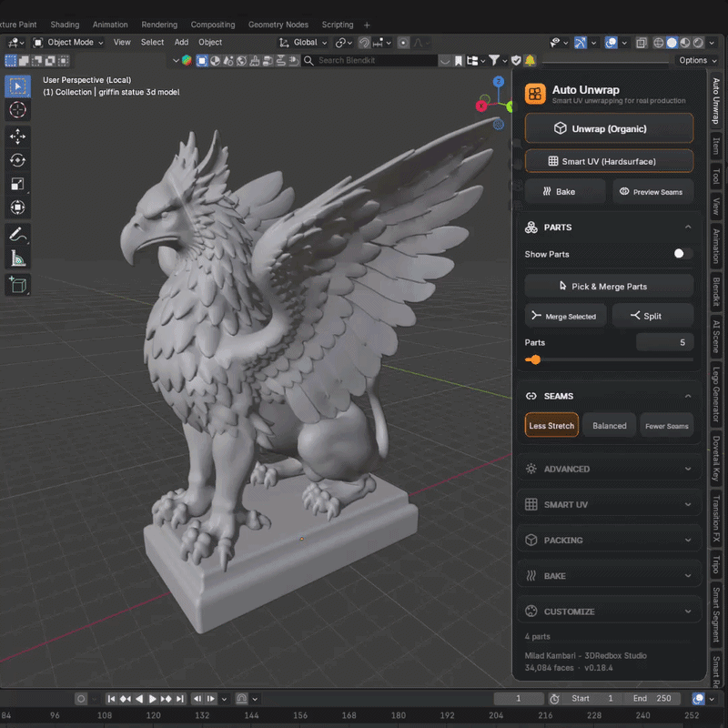Select the Transform tool
Viewport: 728px width, 728px height.
pyautogui.click(x=17, y=207)
